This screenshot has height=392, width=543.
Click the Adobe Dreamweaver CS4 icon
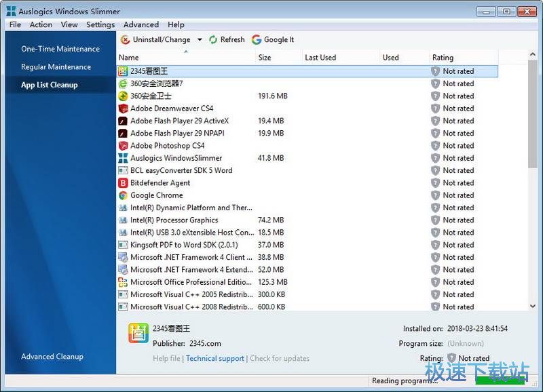(123, 109)
